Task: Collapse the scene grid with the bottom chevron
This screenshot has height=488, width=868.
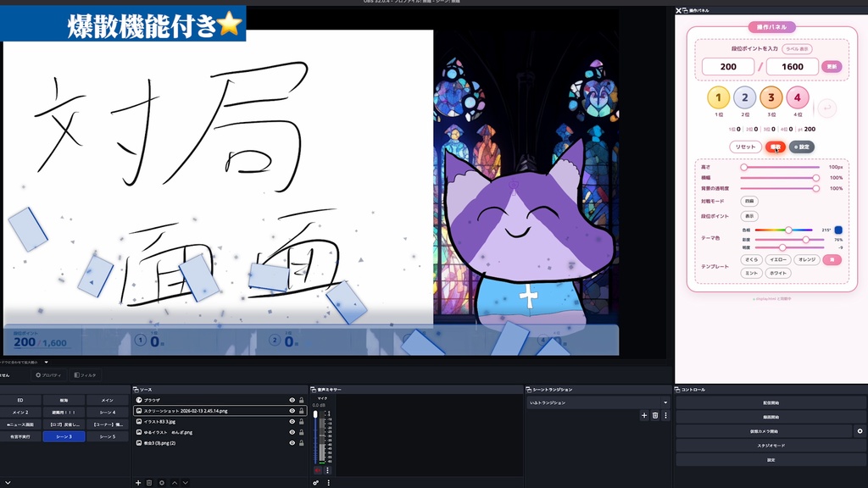Action: pos(8,483)
